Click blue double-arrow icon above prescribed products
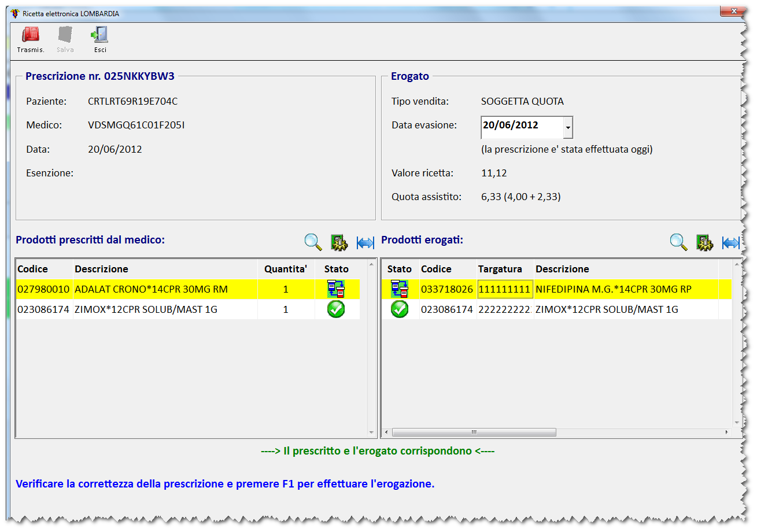 tap(365, 243)
